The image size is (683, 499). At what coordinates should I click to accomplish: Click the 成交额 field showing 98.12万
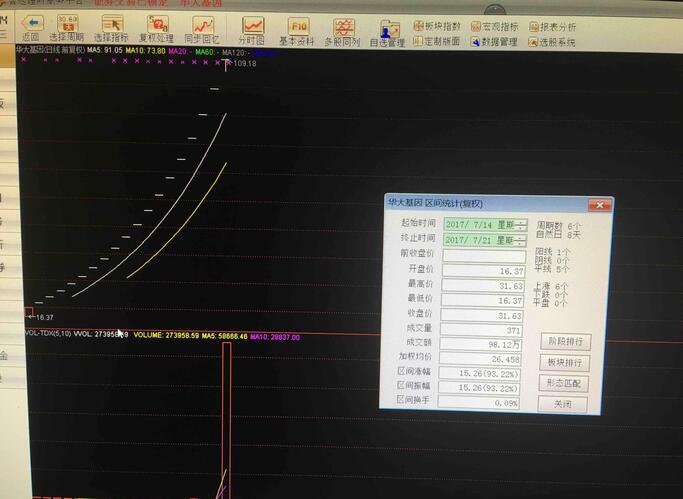click(x=480, y=344)
